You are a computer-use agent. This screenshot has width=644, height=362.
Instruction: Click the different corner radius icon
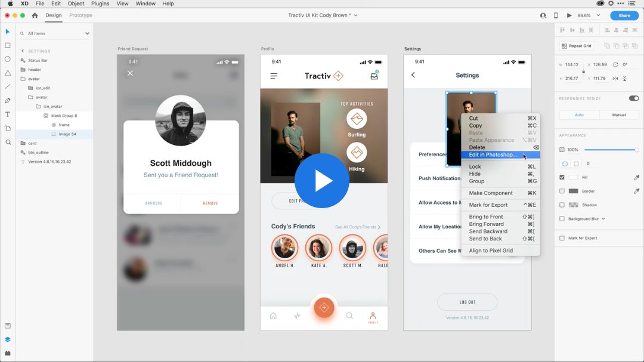click(576, 163)
